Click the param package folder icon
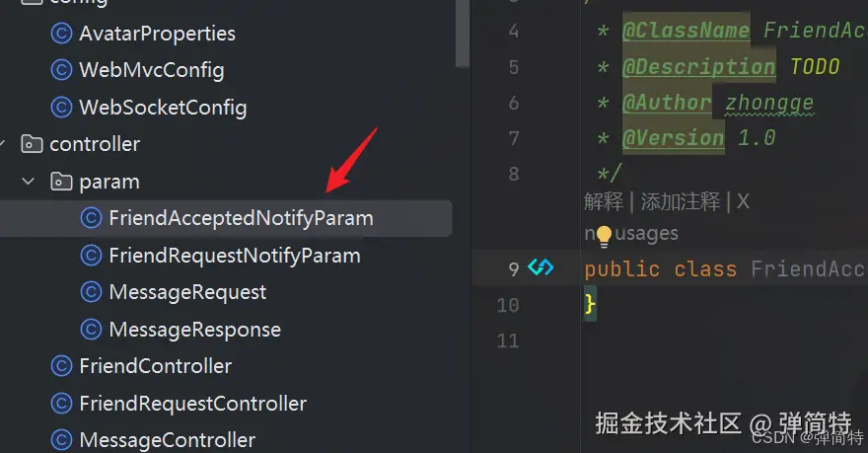 coord(61,181)
